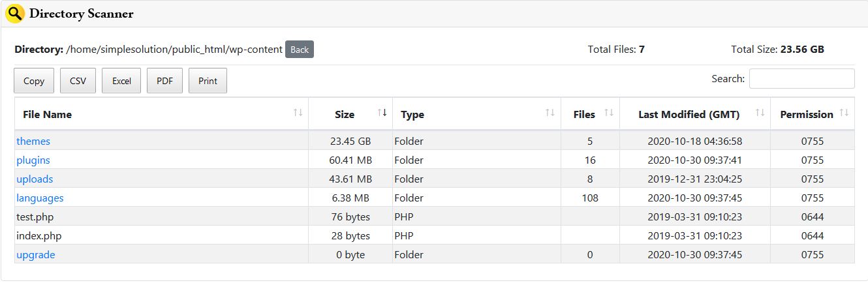Select the test.php file row

[35, 216]
